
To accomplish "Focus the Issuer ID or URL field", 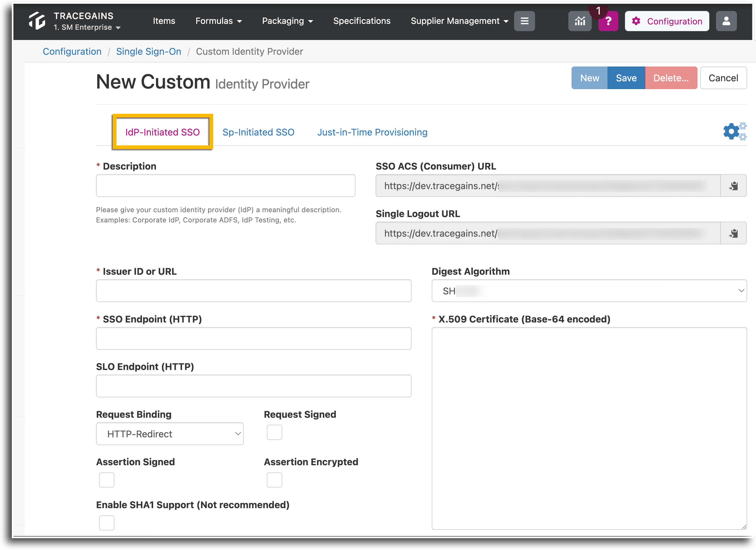I will [254, 291].
